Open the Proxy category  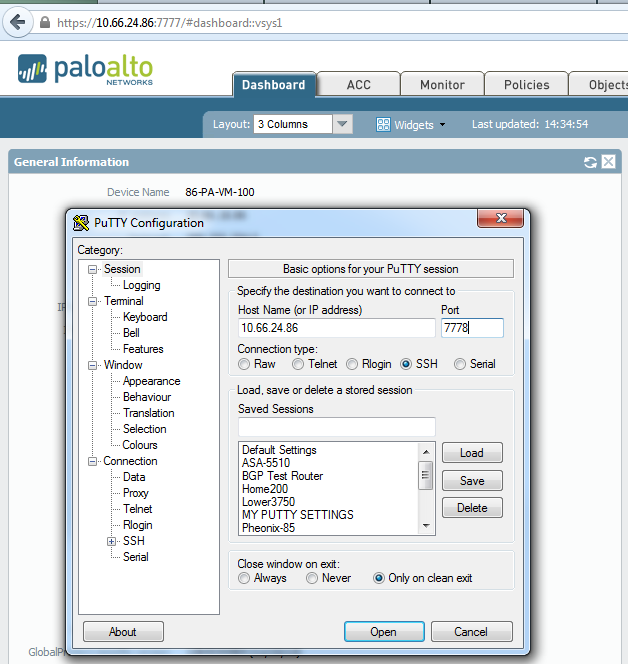[x=136, y=493]
